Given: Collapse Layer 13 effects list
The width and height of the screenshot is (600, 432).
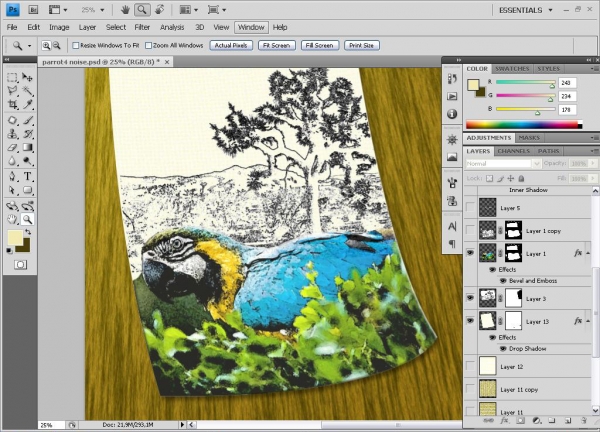Looking at the screenshot, I should point(588,321).
